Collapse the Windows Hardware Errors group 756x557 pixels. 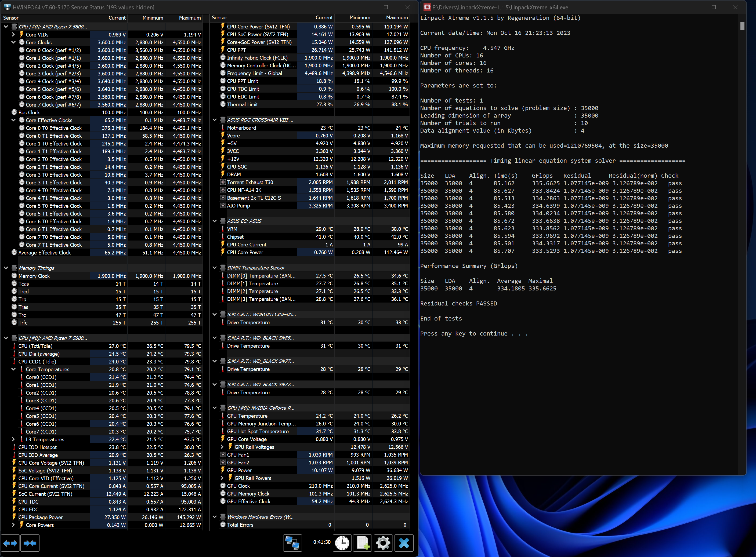coord(214,516)
